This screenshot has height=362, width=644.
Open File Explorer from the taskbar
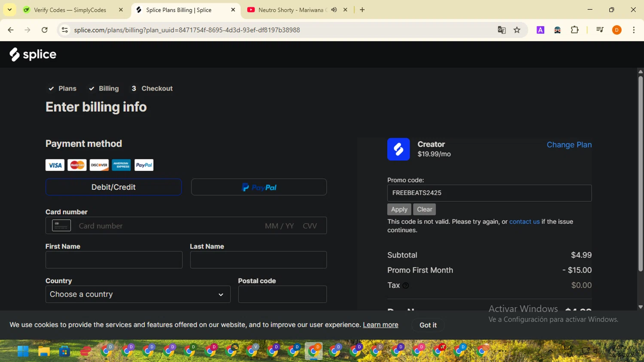44,351
